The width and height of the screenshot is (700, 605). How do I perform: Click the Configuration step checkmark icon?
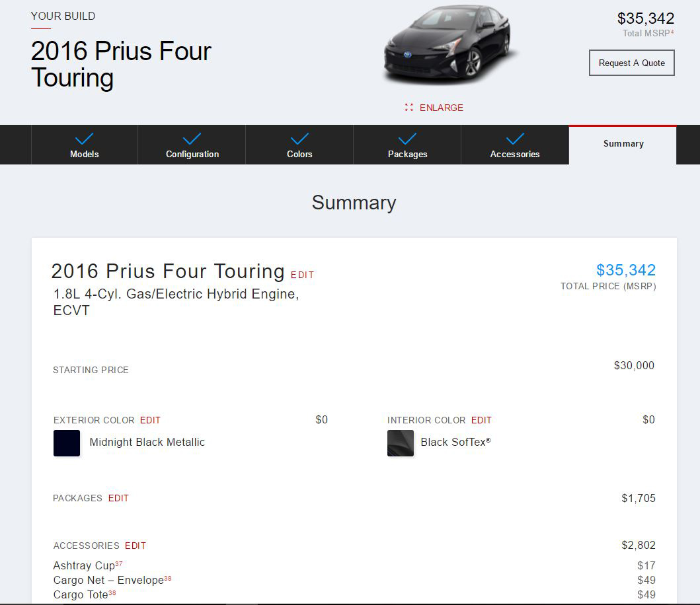(192, 139)
